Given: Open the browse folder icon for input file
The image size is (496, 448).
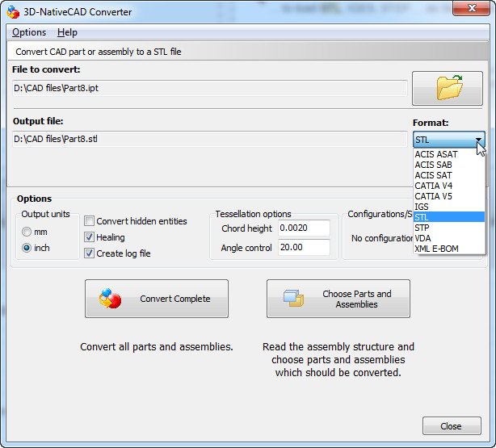Looking at the screenshot, I should pyautogui.click(x=448, y=88).
